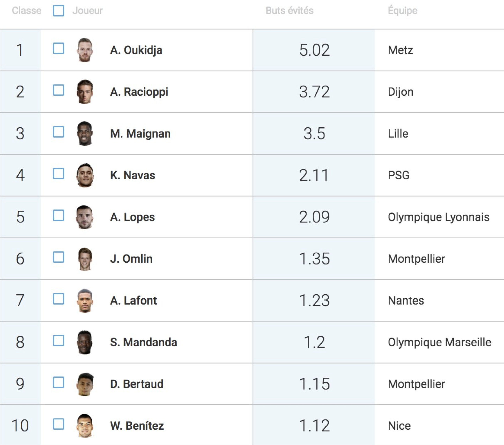Screen dimensions: 504x445
Task: Click A. Racioppi's portrait thumbnail
Action: [85, 92]
